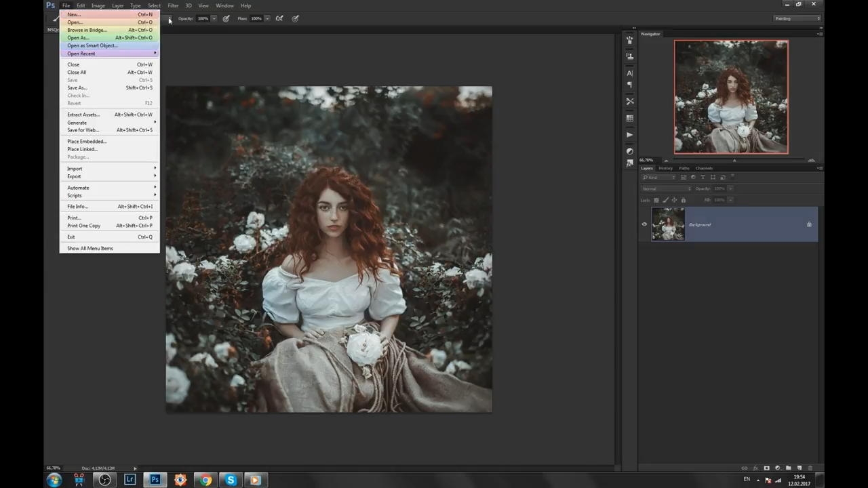Open the layer Fill dropdown arrow
The height and width of the screenshot is (488, 868).
730,200
